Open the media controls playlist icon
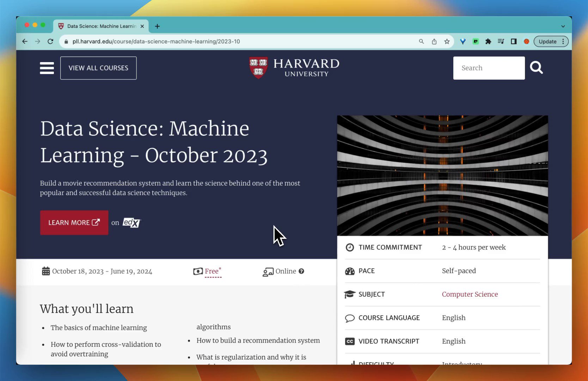This screenshot has width=588, height=381. (x=501, y=41)
